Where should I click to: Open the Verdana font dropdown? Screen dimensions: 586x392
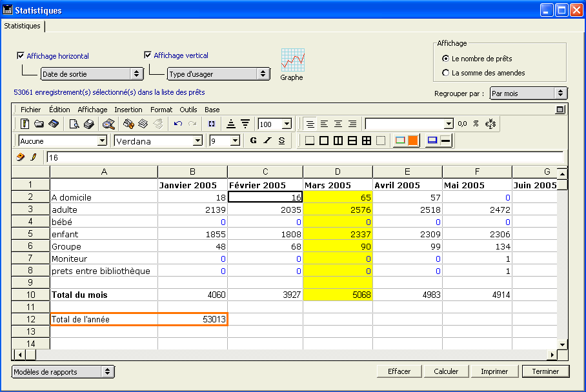(x=197, y=141)
